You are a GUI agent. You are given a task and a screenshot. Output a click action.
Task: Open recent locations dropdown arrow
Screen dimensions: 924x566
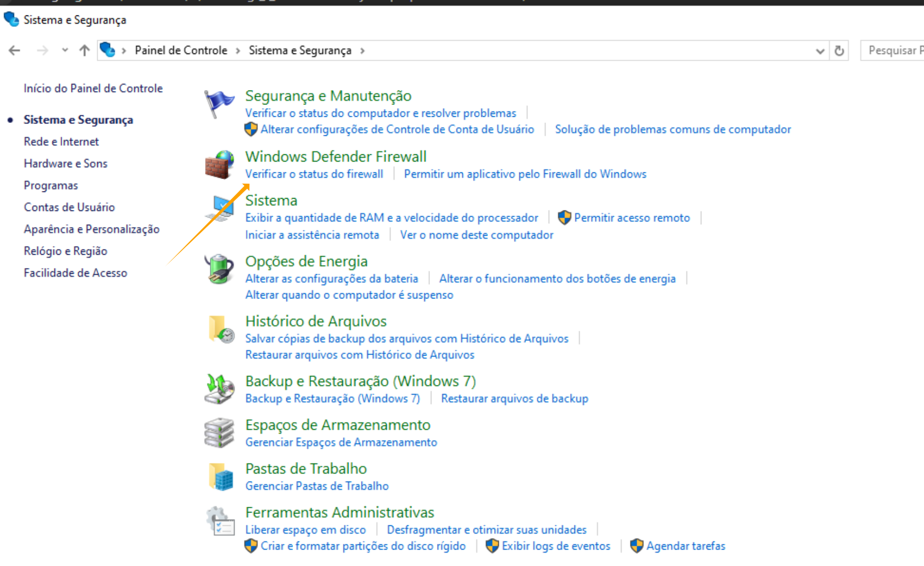click(65, 50)
